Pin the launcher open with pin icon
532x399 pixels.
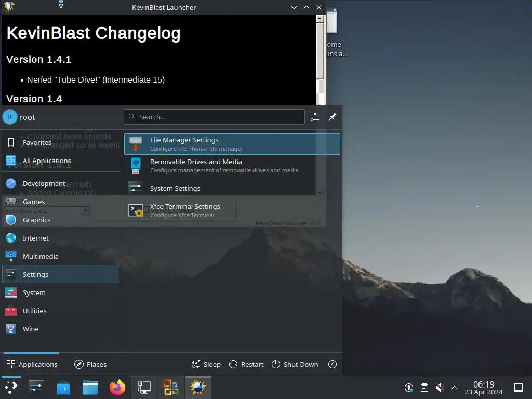coord(332,117)
